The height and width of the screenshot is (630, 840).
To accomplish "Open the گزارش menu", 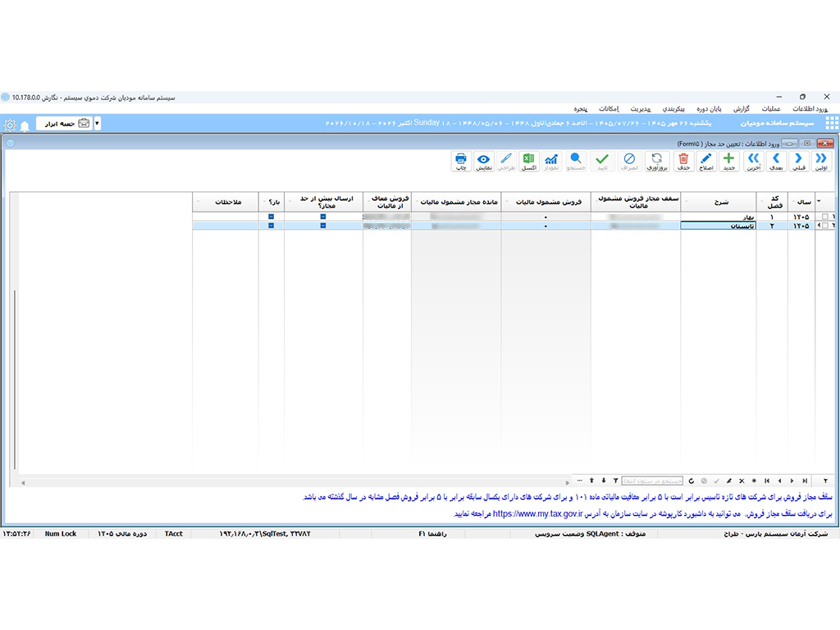I will [x=742, y=109].
